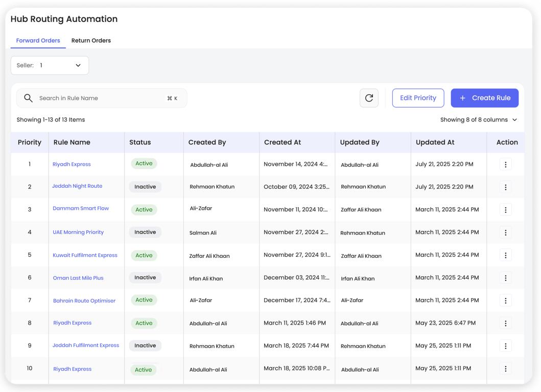Switch to Forward Orders tab
The image size is (541, 392).
(38, 40)
